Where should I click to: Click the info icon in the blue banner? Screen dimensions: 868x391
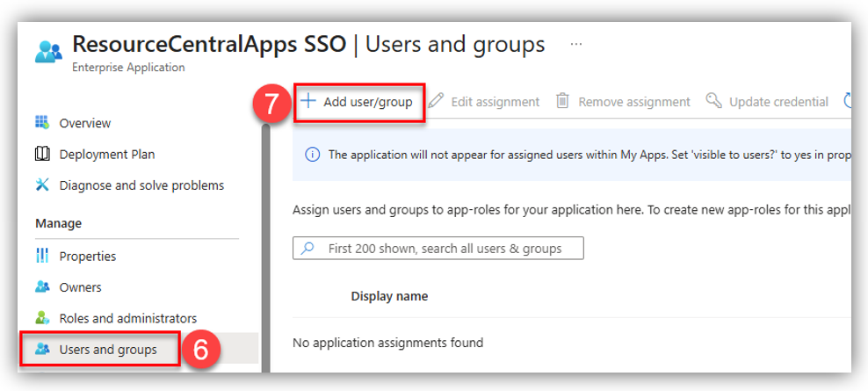[x=312, y=155]
